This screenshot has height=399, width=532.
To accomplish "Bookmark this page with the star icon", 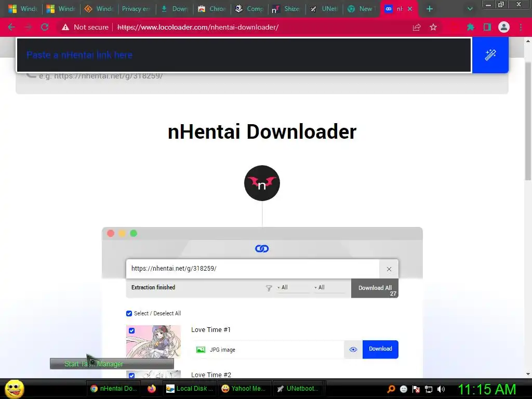I will [x=433, y=27].
